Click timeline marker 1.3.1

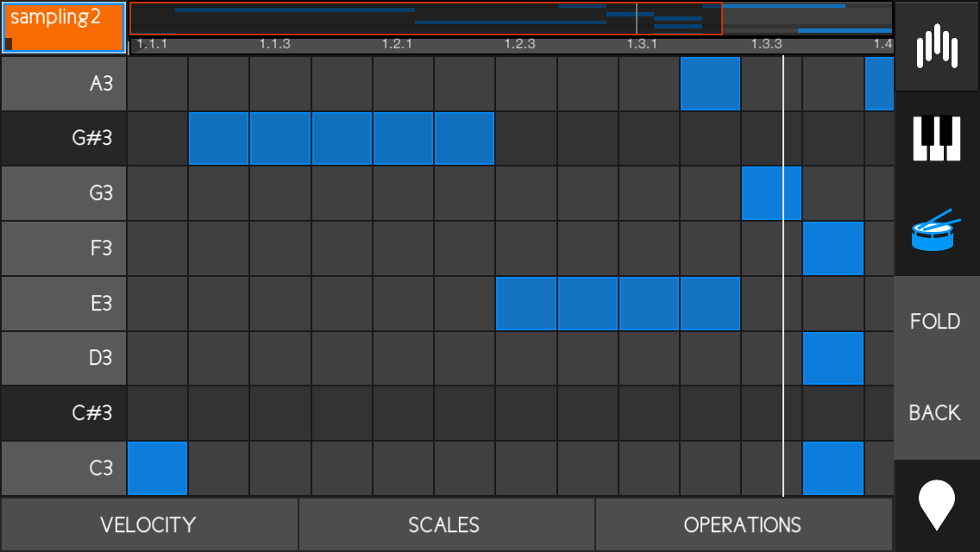[x=643, y=44]
